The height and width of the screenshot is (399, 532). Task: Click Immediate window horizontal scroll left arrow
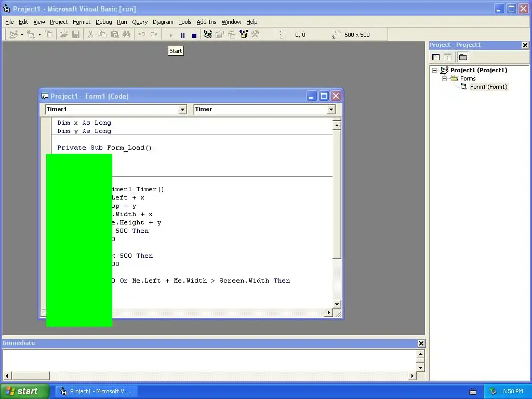pos(7,376)
